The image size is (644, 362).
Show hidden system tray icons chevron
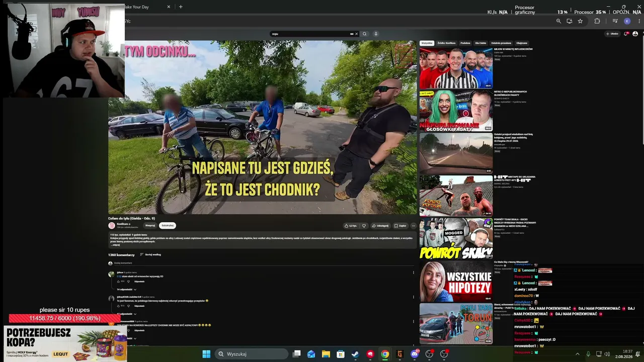[x=577, y=354]
